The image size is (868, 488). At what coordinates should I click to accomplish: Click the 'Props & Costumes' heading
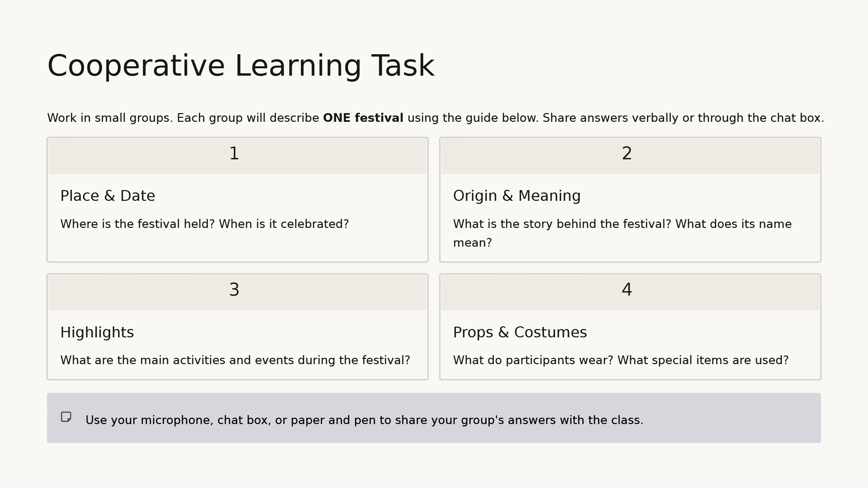[520, 332]
